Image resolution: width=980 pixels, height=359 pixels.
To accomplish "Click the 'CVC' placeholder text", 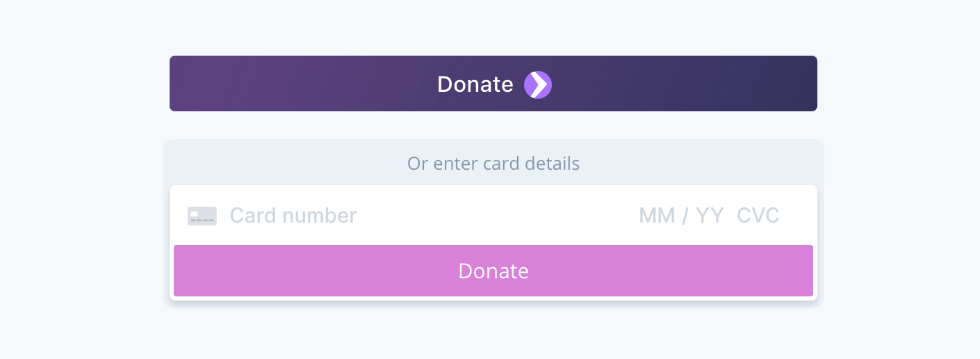I will (x=758, y=216).
